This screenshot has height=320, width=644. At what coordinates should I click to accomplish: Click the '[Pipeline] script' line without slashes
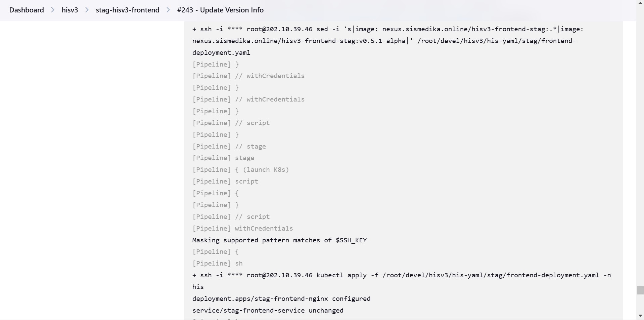click(225, 182)
